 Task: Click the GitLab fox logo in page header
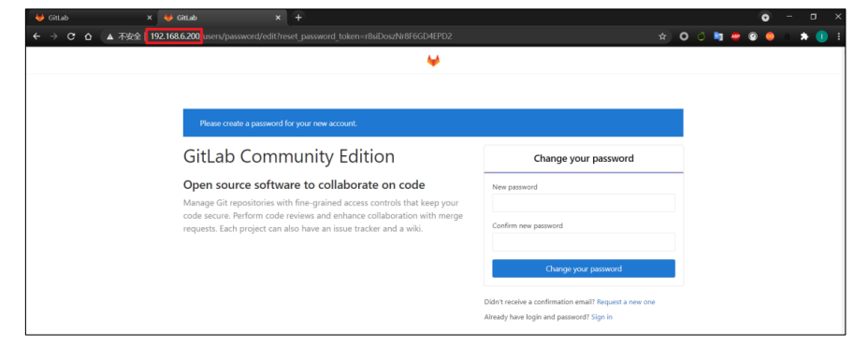coord(433,61)
